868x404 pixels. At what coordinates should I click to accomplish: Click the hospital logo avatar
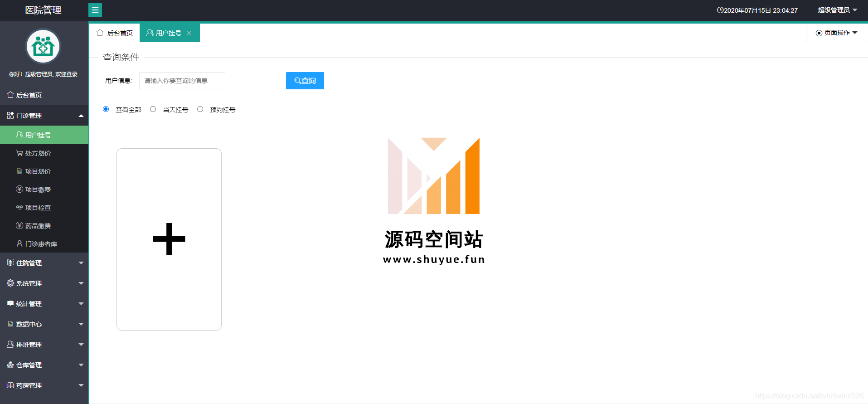pos(43,46)
